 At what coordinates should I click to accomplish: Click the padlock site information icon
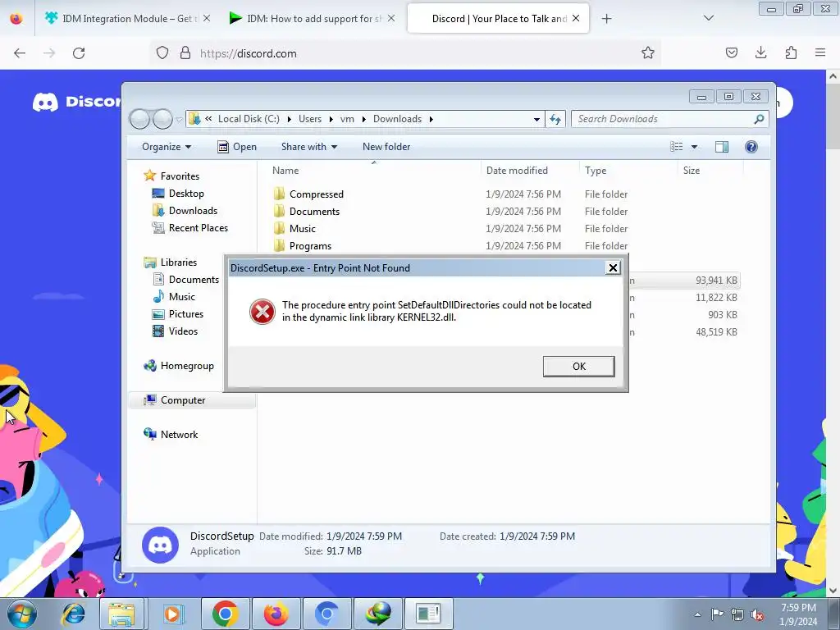coord(185,52)
